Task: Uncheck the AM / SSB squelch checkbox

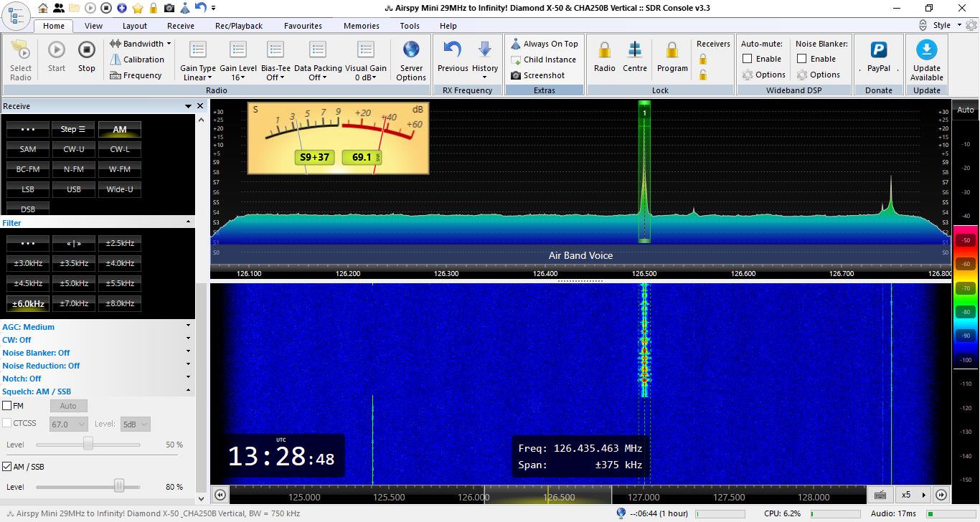Action: 7,467
